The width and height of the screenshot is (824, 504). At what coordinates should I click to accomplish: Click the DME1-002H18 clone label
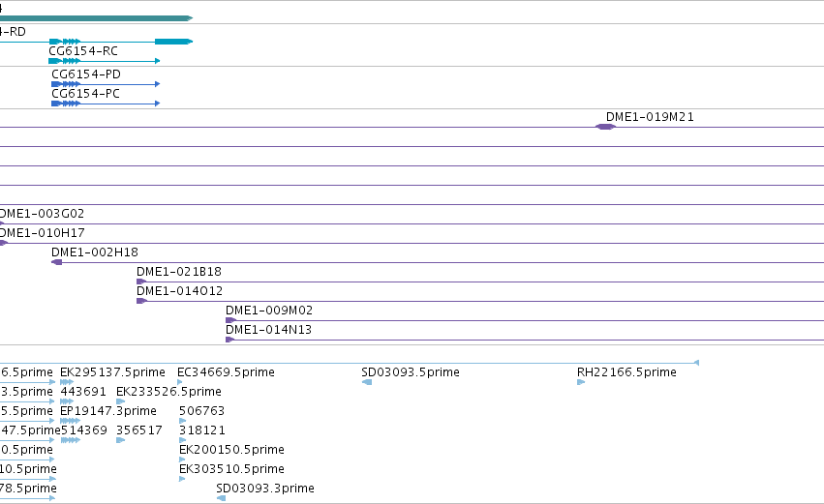[x=95, y=252]
